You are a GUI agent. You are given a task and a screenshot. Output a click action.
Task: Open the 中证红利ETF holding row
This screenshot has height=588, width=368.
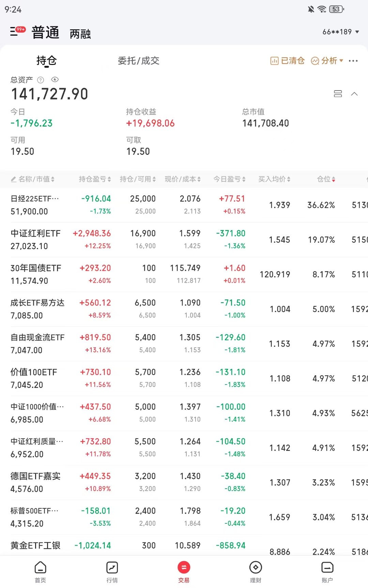pyautogui.click(x=36, y=240)
